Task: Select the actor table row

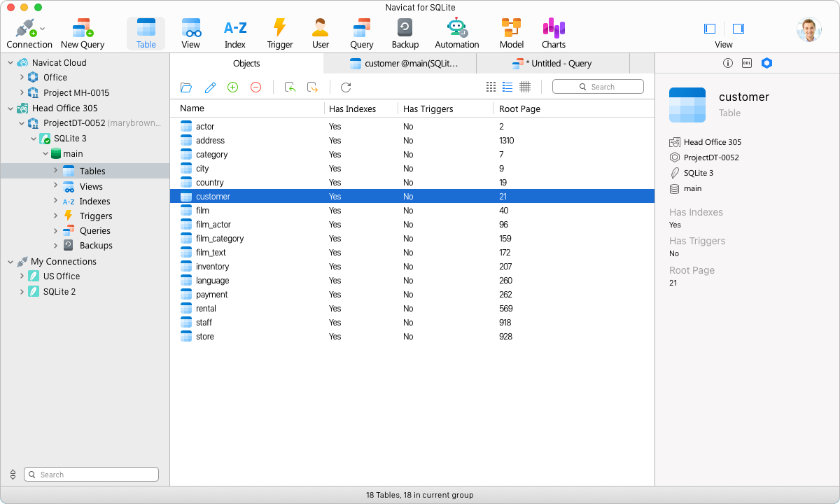Action: coord(412,127)
